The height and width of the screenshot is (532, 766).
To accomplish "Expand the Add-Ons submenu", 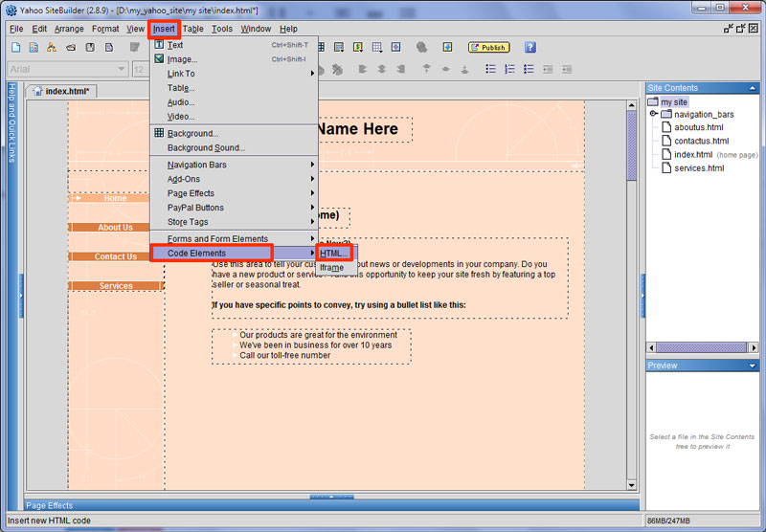I will pos(234,179).
